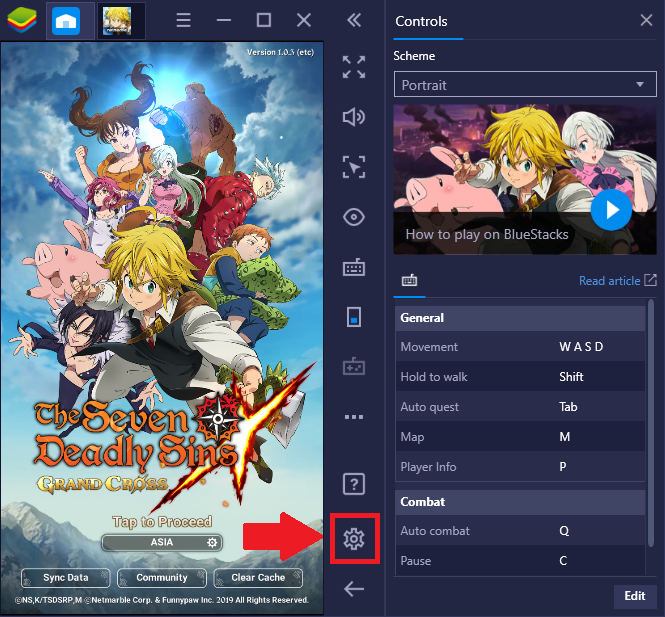Click the Community button

(162, 578)
